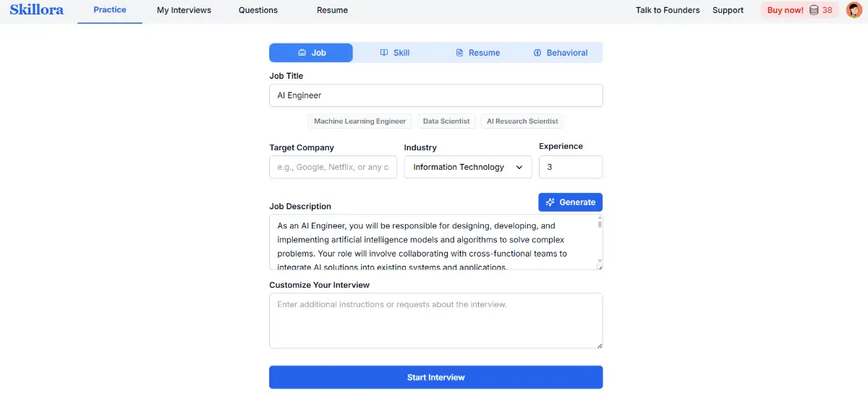Expand the Industry dropdown
The height and width of the screenshot is (404, 868).
coord(467,167)
